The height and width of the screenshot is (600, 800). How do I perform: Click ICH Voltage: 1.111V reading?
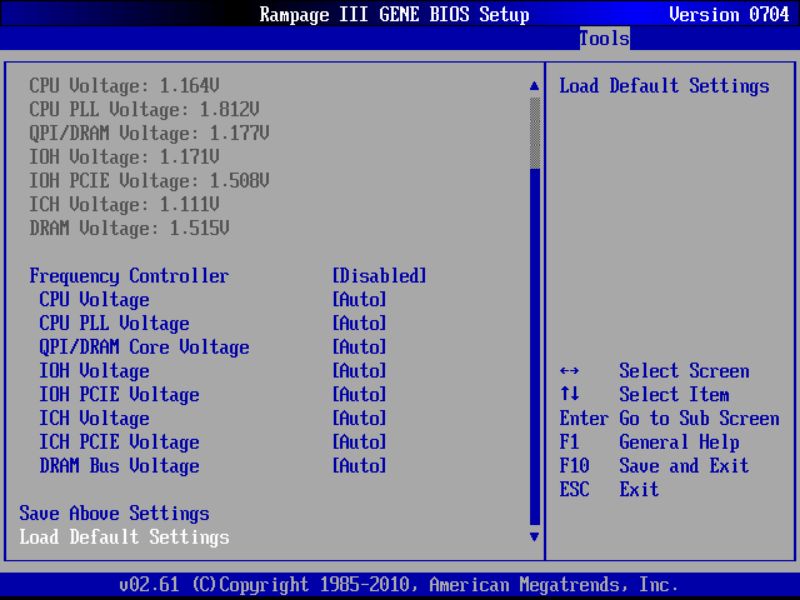click(124, 205)
